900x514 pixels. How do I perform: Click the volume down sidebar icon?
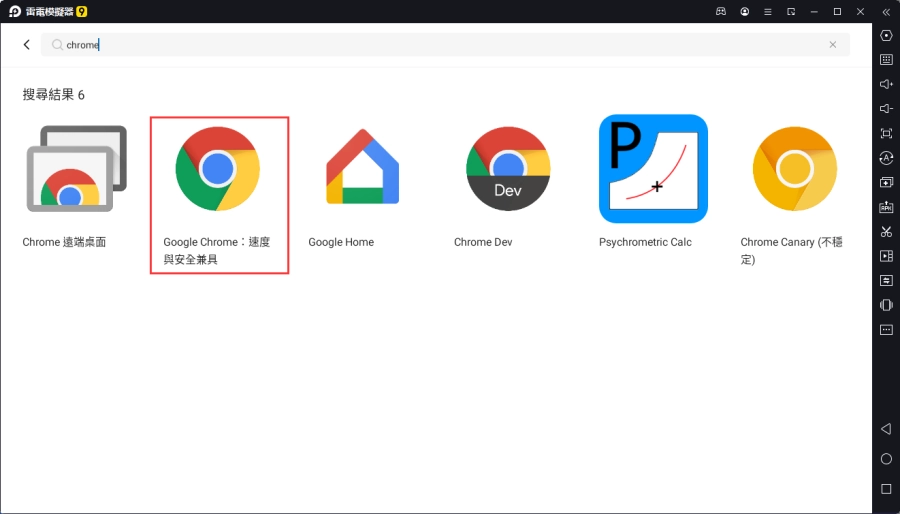(886, 109)
